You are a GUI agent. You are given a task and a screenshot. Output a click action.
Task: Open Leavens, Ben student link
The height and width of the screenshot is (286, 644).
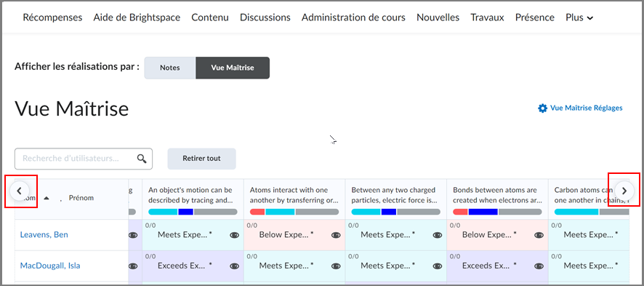(x=44, y=234)
